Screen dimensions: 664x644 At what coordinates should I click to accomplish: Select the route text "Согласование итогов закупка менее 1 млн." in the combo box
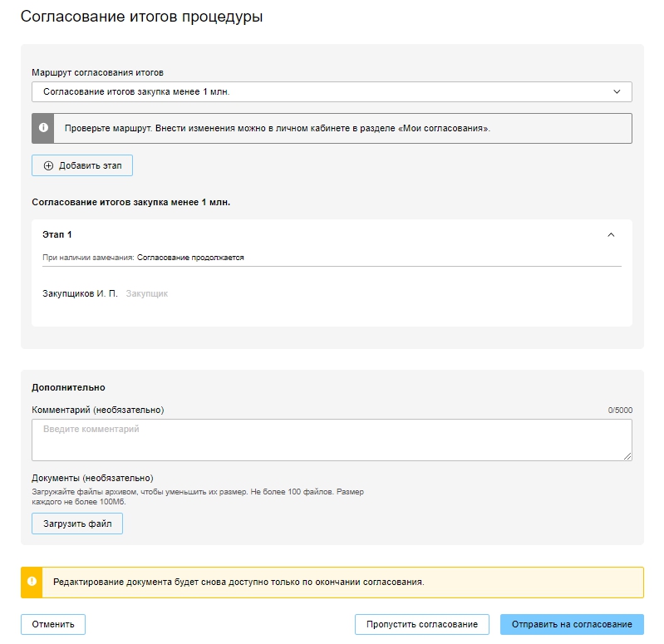pyautogui.click(x=136, y=91)
